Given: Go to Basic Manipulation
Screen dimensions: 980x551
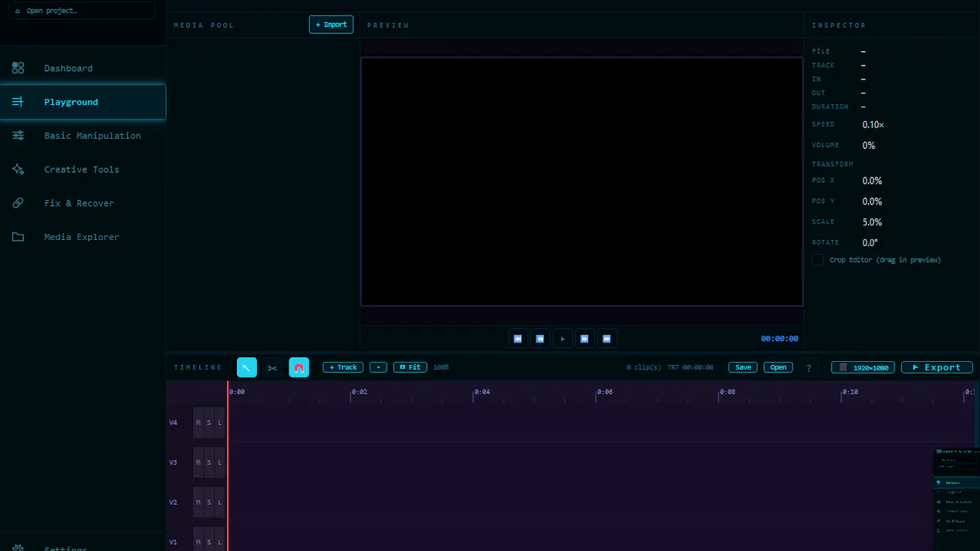Looking at the screenshot, I should 83,136.
